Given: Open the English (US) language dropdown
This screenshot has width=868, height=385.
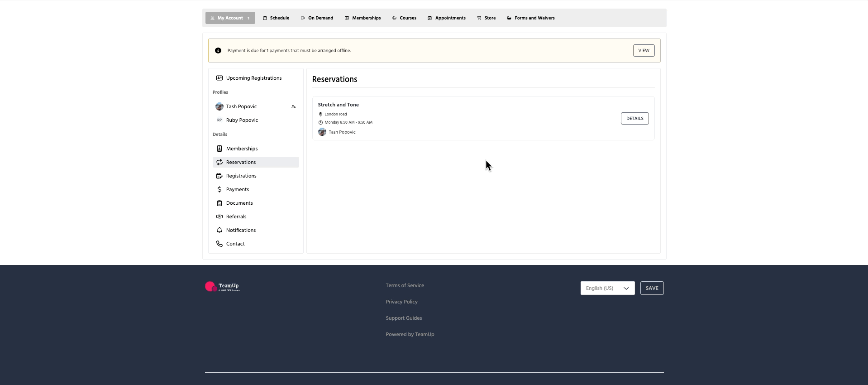Looking at the screenshot, I should (607, 288).
